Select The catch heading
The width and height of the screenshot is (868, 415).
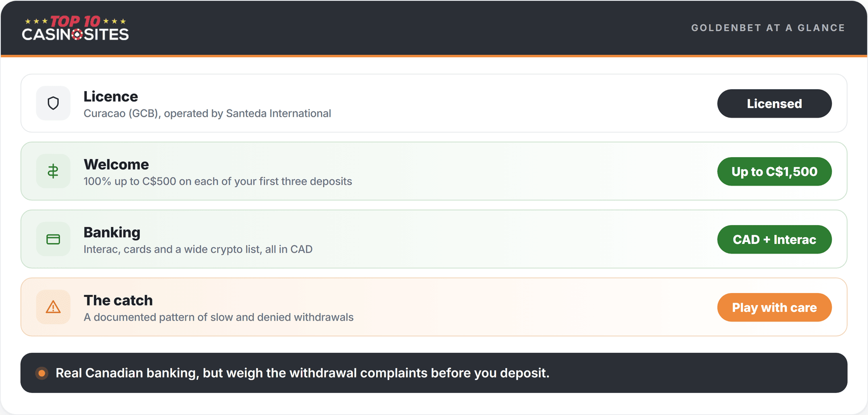click(x=118, y=300)
